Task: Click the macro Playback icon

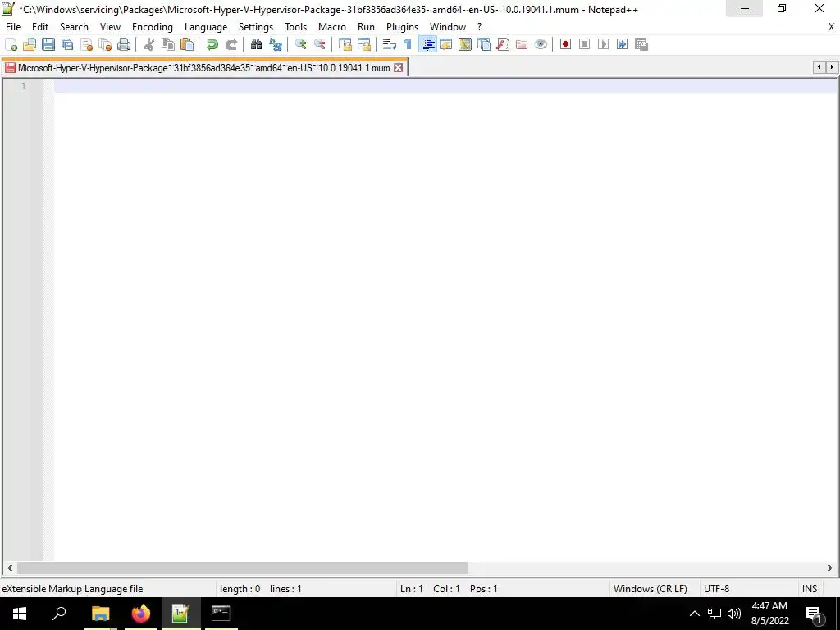Action: [603, 44]
